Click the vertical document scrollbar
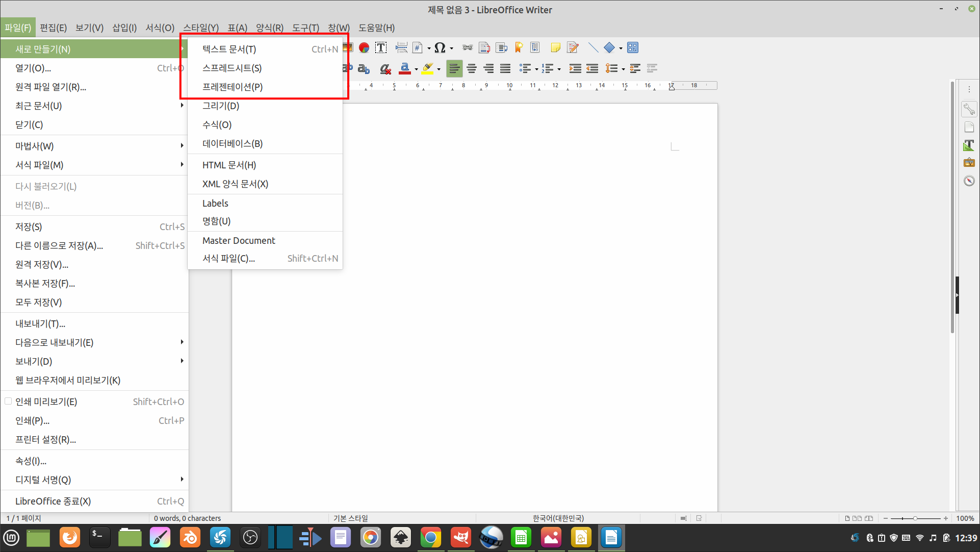Screen dimensions: 980x552 (952, 207)
